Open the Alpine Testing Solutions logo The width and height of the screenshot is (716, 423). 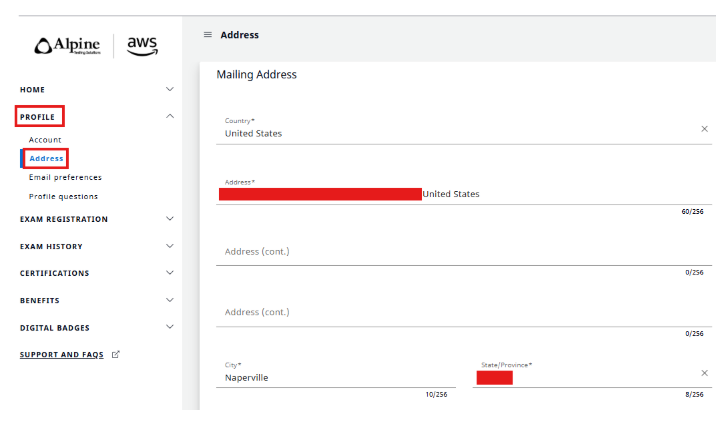tap(67, 46)
